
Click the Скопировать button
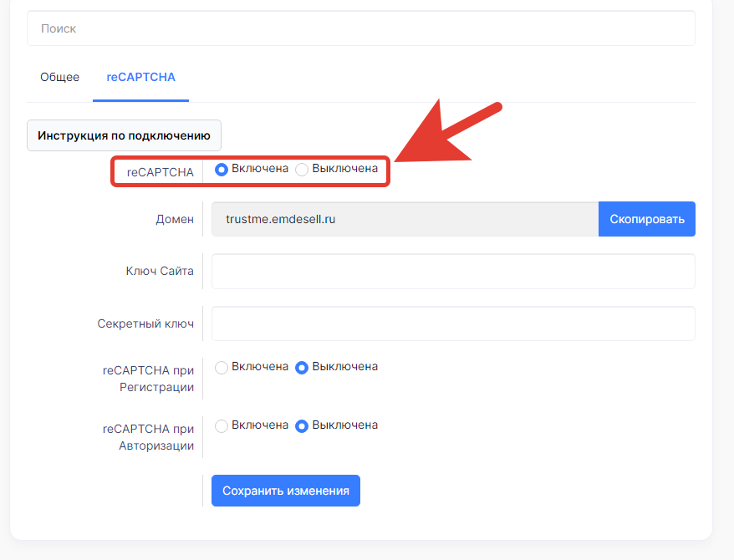(647, 219)
